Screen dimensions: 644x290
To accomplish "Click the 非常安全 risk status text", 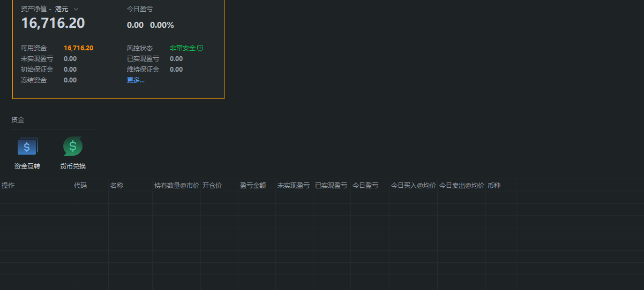I will point(183,48).
